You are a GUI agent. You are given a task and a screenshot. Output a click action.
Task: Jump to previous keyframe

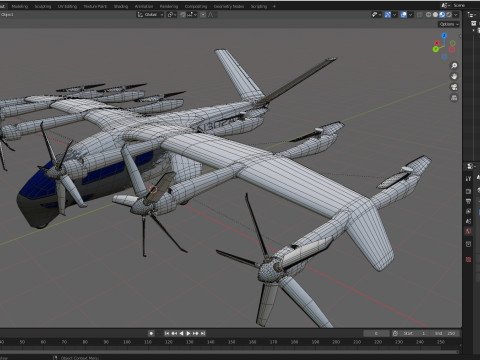click(x=174, y=333)
